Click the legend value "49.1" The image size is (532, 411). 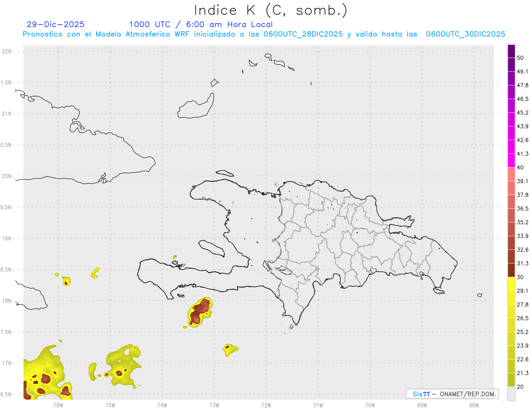[x=523, y=71]
